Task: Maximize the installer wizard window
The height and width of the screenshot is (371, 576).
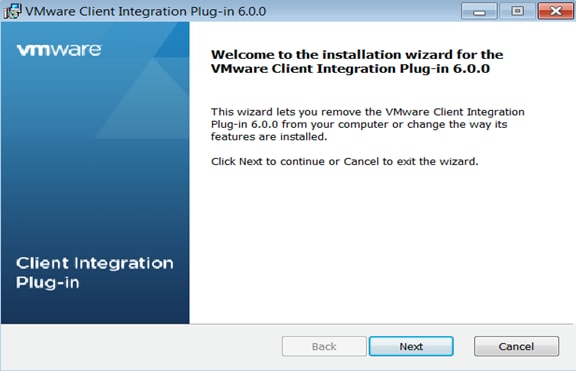Action: (517, 11)
